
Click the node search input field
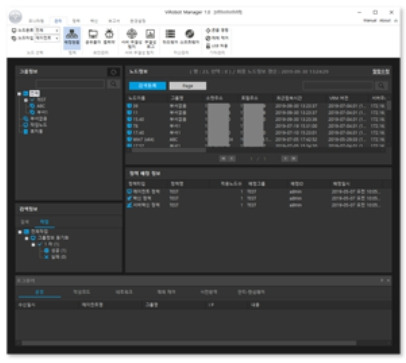(338, 86)
